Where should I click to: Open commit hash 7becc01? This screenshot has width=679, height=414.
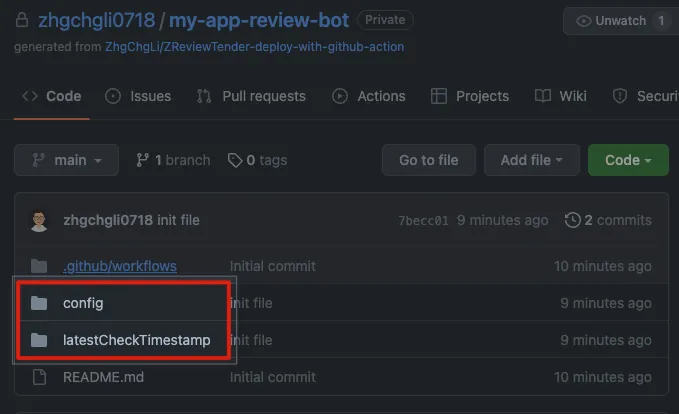pos(423,221)
